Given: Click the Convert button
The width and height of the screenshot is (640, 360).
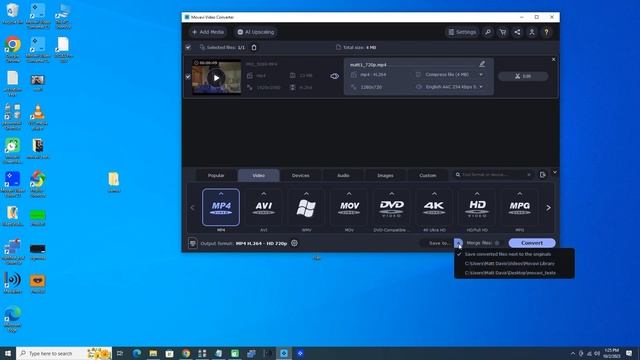Looking at the screenshot, I should point(532,243).
